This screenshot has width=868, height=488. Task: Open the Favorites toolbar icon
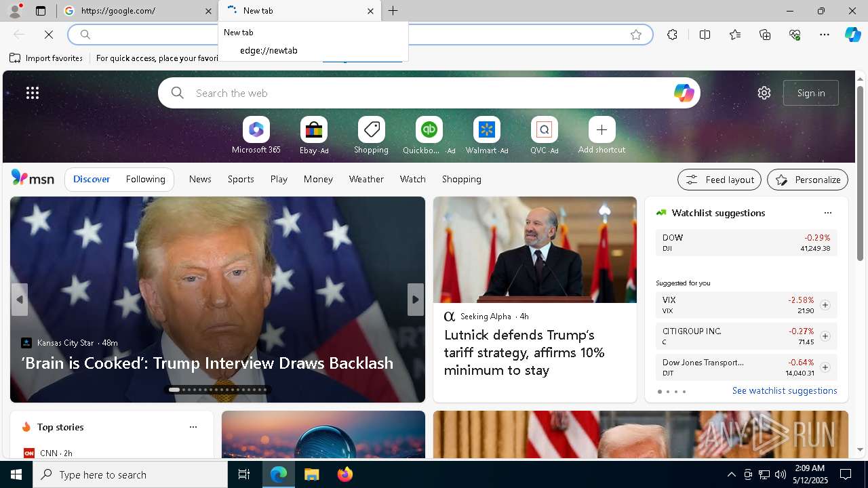click(x=735, y=35)
